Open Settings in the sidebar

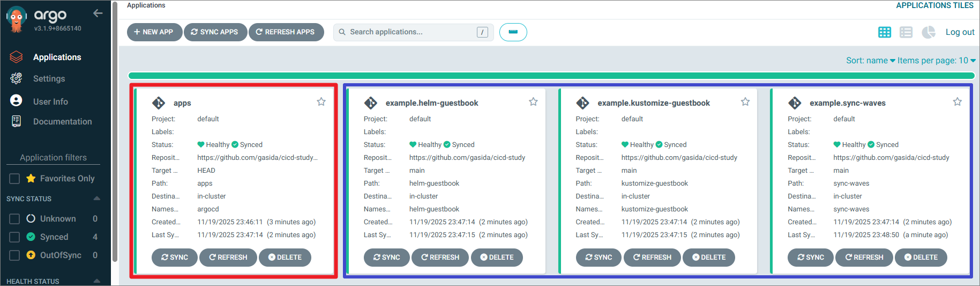[x=49, y=79]
